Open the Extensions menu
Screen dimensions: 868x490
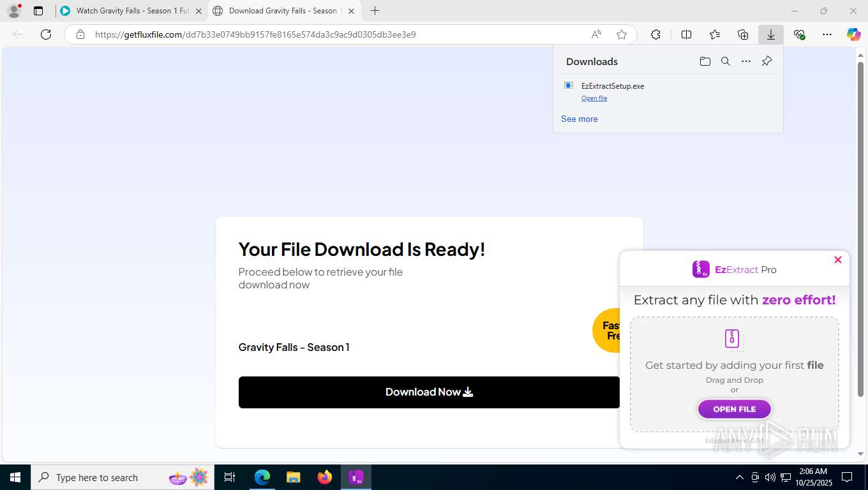pyautogui.click(x=655, y=34)
